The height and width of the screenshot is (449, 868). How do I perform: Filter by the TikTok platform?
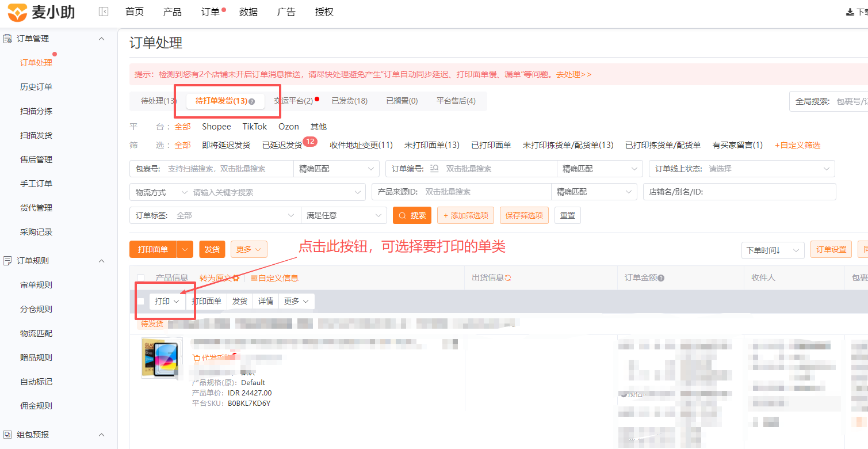point(255,127)
